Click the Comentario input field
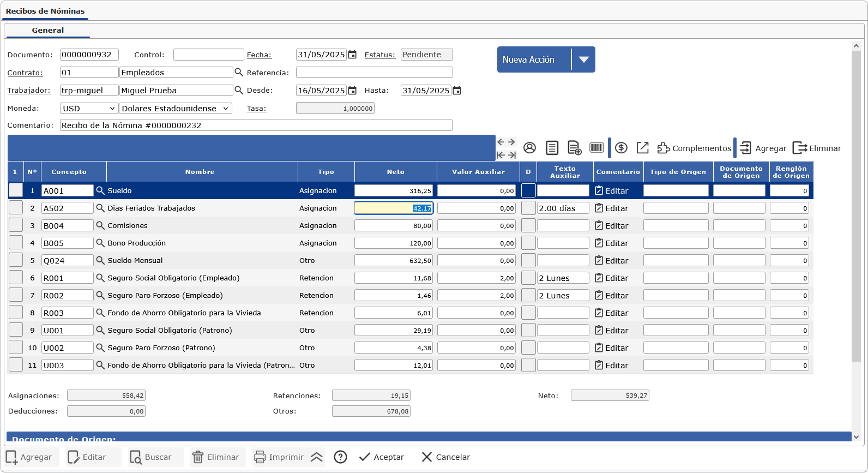 click(256, 125)
